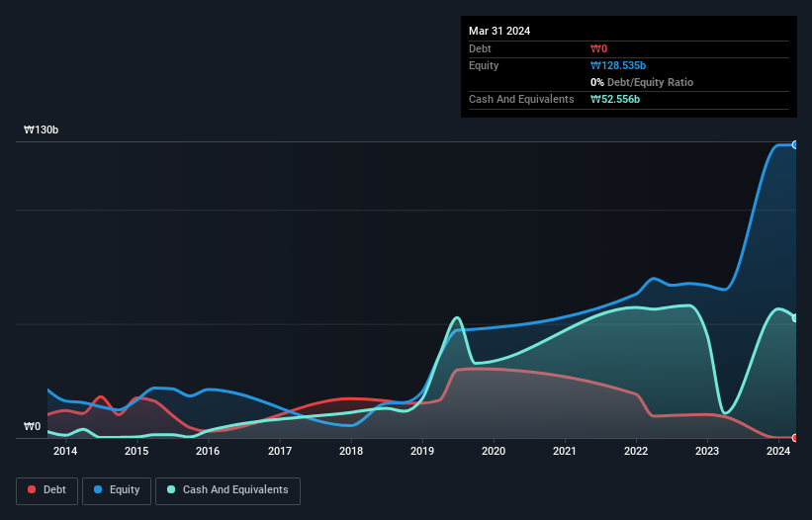
Task: Toggle the Equity series legend button
Action: click(x=117, y=490)
